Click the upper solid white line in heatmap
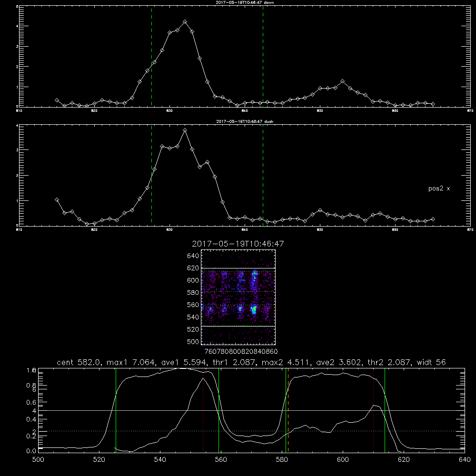This screenshot has height=476, width=476. (238, 268)
